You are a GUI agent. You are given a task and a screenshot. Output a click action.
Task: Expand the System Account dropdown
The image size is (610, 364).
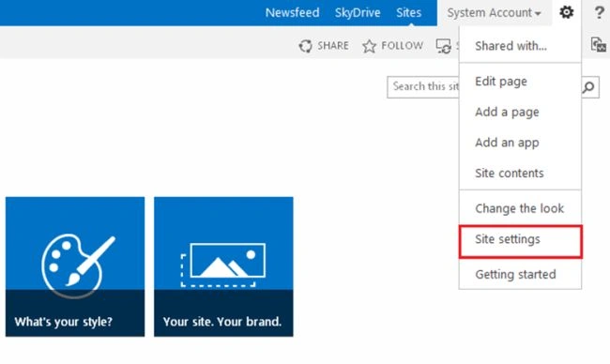[494, 13]
